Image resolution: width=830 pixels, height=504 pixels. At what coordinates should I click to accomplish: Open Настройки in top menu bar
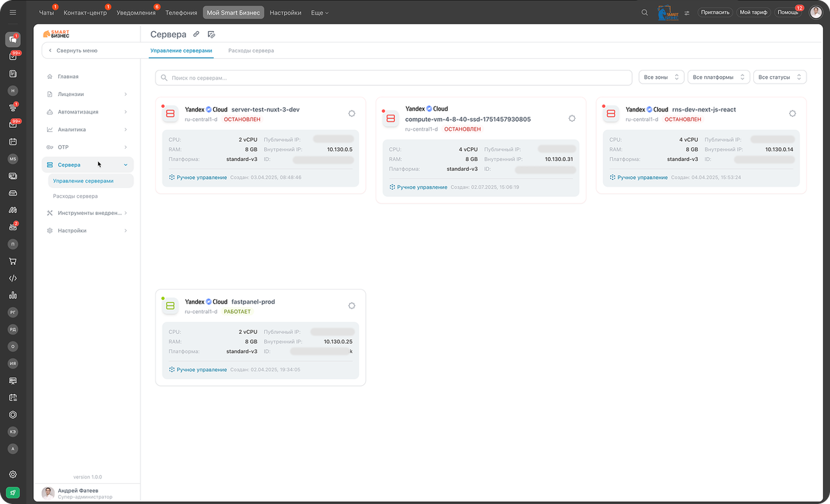click(286, 12)
